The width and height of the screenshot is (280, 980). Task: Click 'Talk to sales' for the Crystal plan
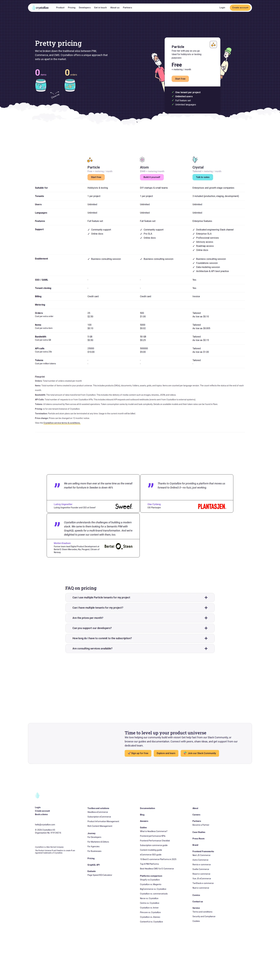[202, 177]
